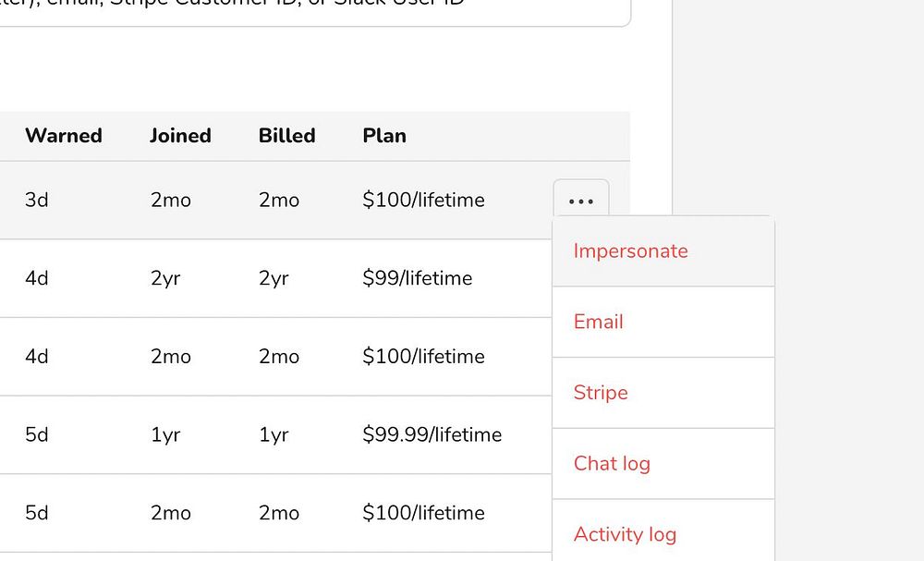
Task: Click the Plan column header
Action: 384,136
